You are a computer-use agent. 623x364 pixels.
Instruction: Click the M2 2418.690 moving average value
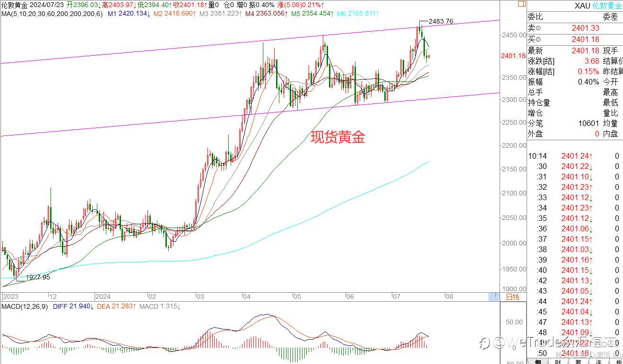174,13
